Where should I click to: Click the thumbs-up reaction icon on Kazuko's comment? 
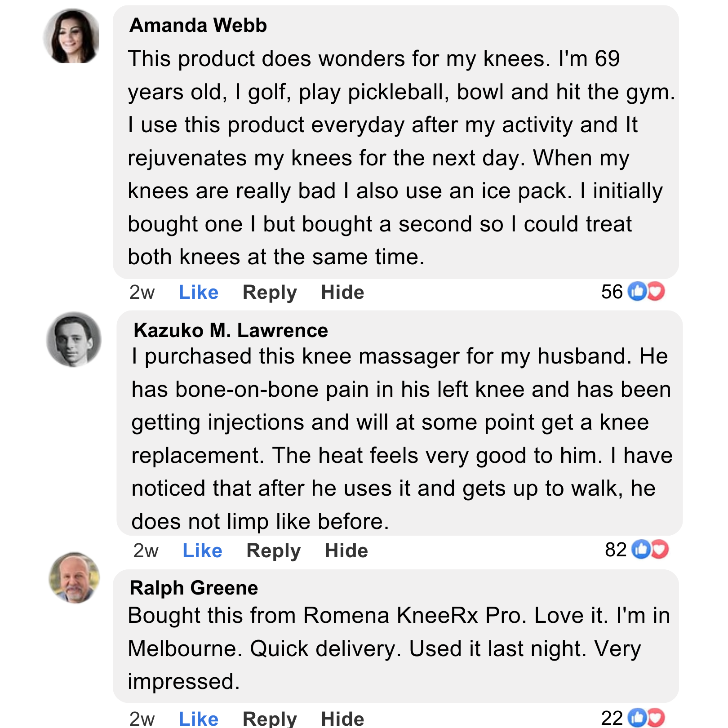(x=641, y=550)
